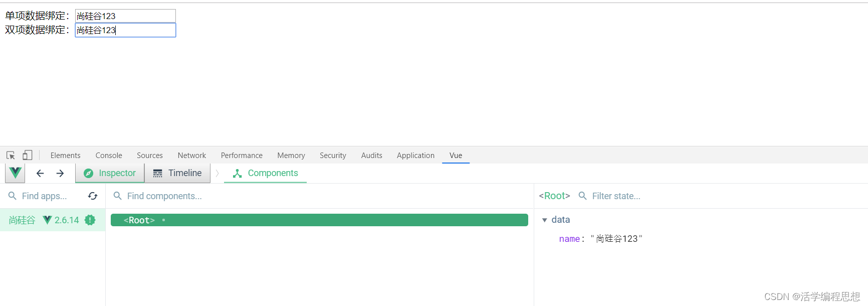Viewport: 868px width, 306px height.
Task: Switch to the Network tab
Action: tap(192, 156)
